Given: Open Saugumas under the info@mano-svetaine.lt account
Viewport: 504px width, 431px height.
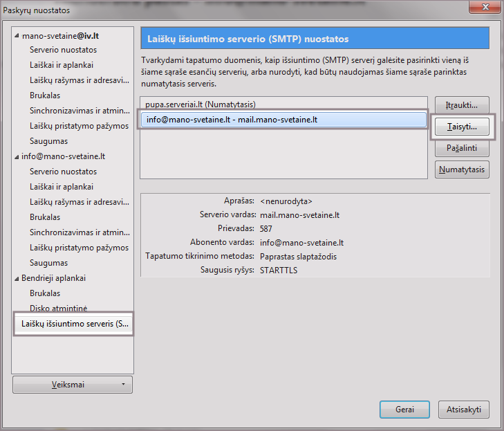Looking at the screenshot, I should (x=49, y=263).
